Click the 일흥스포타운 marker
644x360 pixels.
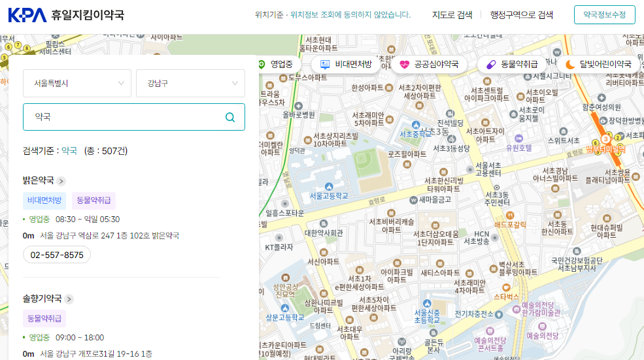click(x=284, y=204)
